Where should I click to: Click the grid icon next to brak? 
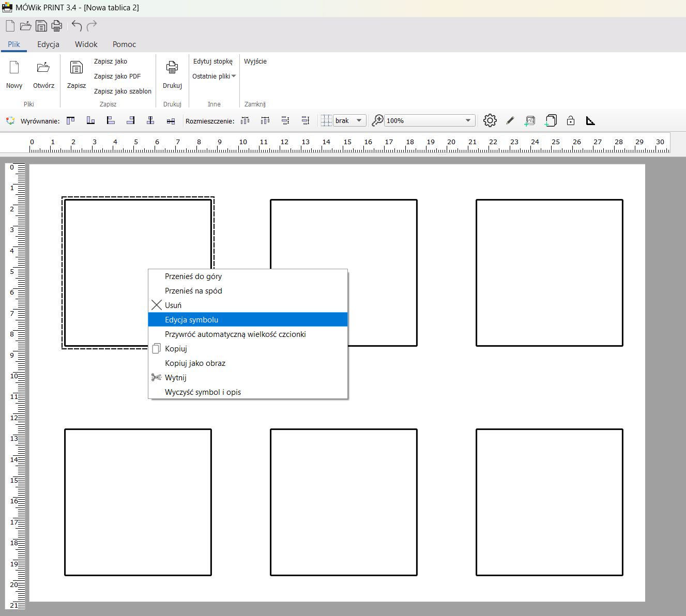click(x=326, y=120)
